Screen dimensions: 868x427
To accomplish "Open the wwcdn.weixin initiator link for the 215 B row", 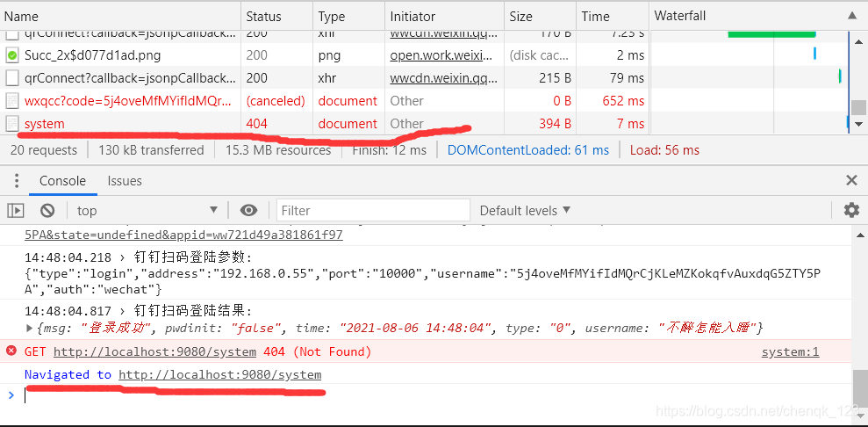I will pos(443,78).
